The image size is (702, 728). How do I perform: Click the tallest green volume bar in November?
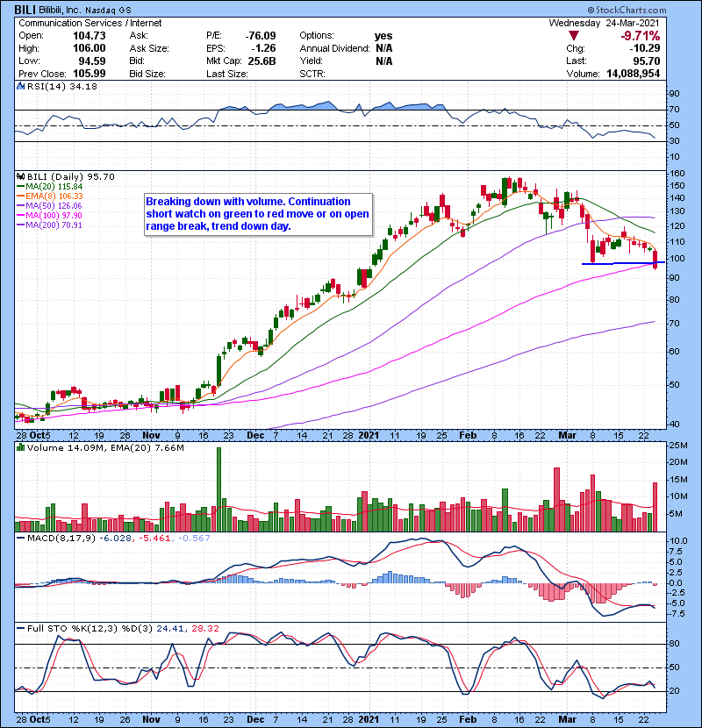coord(218,489)
